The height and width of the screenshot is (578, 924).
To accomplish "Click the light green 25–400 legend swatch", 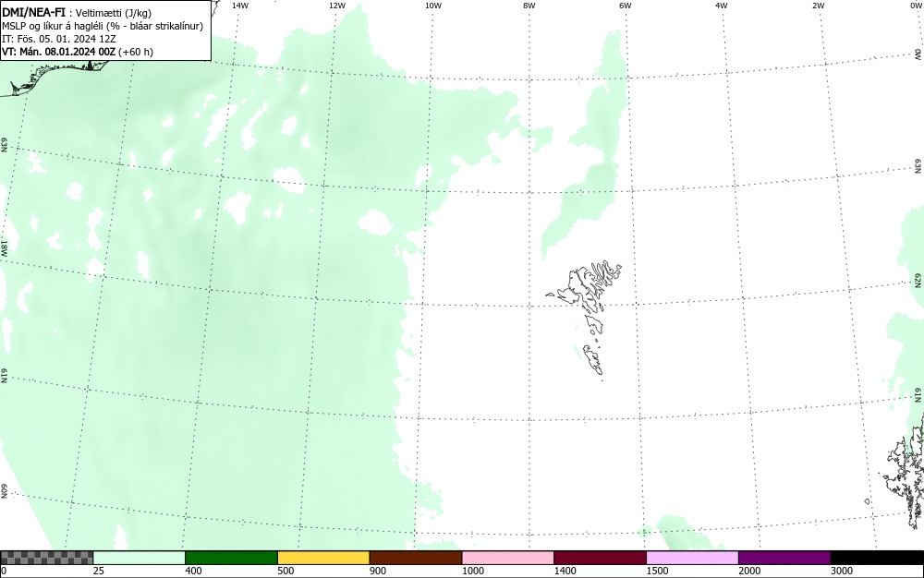I will click(140, 558).
